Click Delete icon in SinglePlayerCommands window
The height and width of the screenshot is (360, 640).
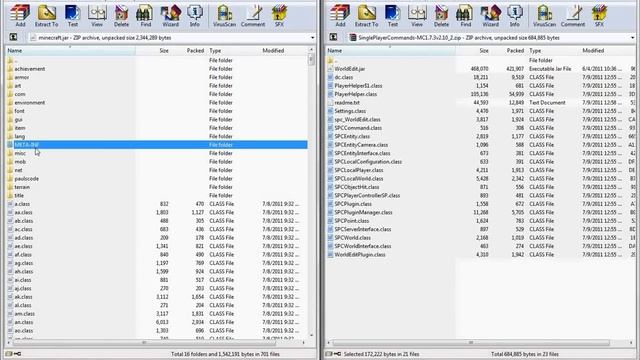[x=441, y=16]
